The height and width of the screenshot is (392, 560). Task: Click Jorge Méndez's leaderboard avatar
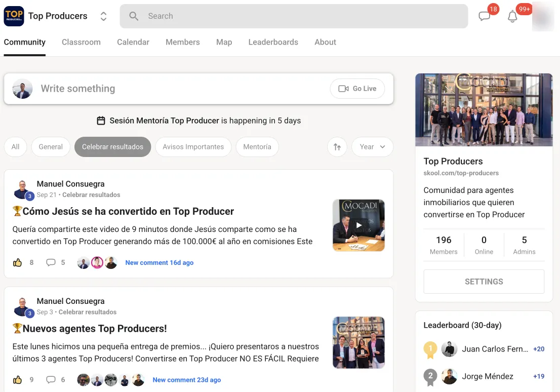(x=449, y=376)
